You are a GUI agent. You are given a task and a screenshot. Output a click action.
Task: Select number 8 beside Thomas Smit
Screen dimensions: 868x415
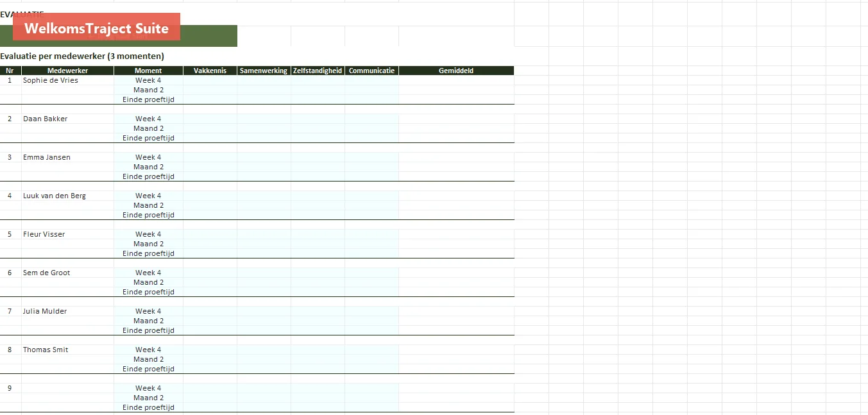pyautogui.click(x=10, y=350)
